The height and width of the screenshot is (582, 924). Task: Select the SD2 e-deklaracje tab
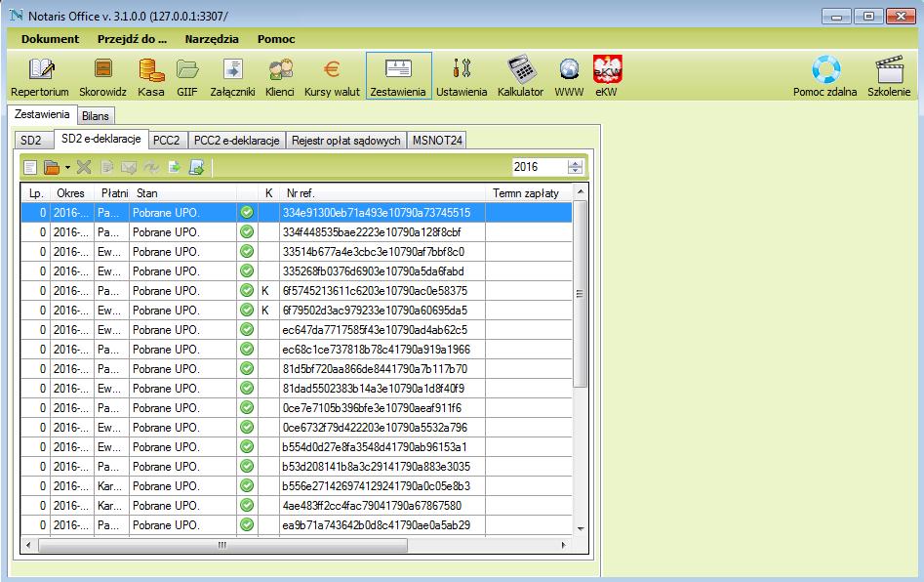[x=100, y=139]
